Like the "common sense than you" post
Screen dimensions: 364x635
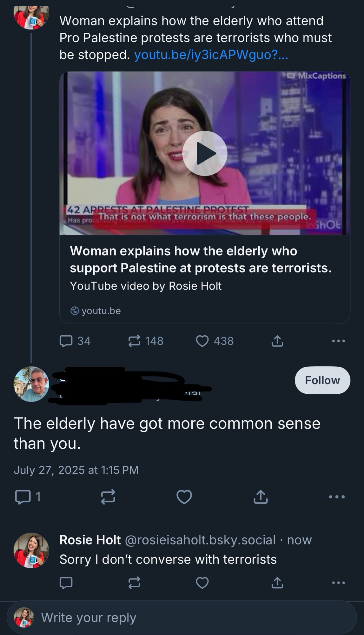click(184, 497)
